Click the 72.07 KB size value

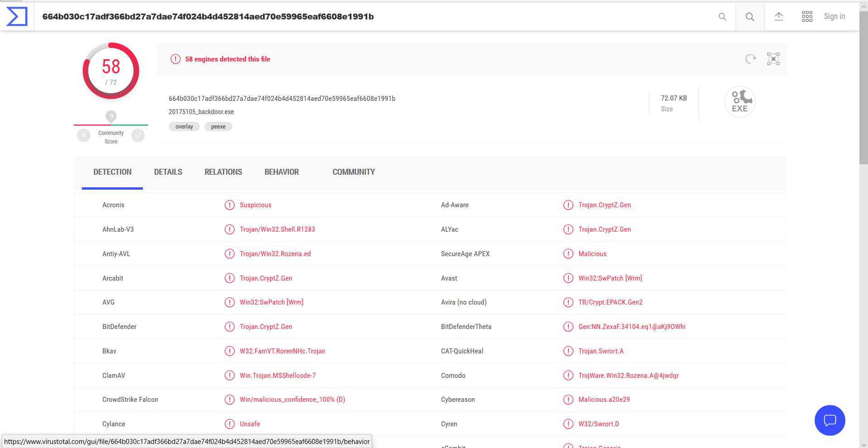[674, 98]
